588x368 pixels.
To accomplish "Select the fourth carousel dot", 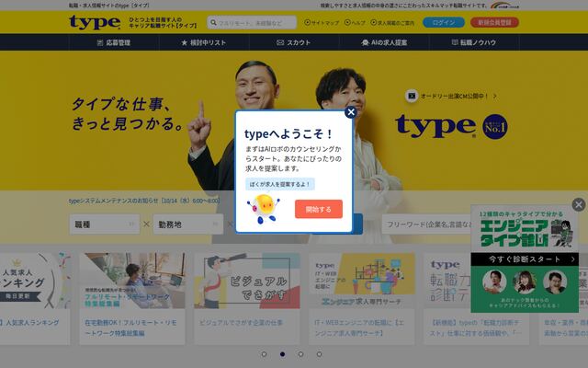I will [x=319, y=354].
